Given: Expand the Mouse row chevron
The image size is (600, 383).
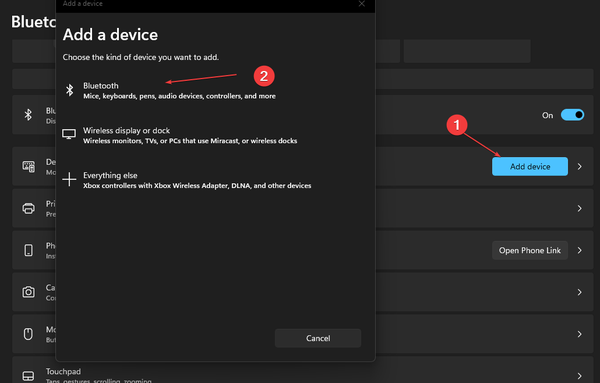Looking at the screenshot, I should [x=580, y=334].
